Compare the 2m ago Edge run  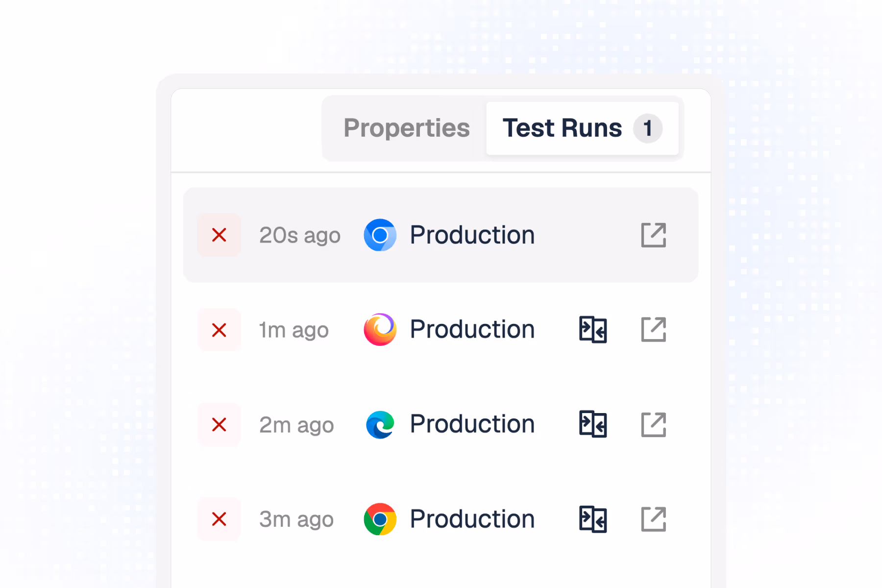click(x=593, y=424)
